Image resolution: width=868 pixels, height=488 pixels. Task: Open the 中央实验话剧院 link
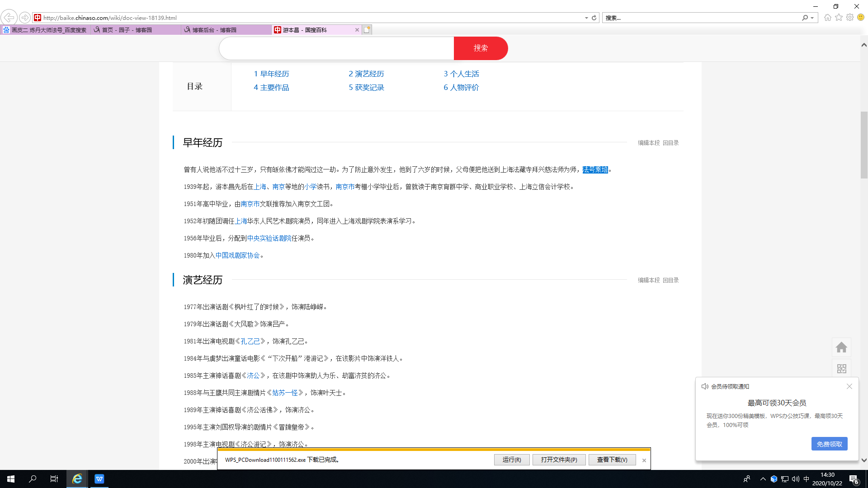coord(269,238)
